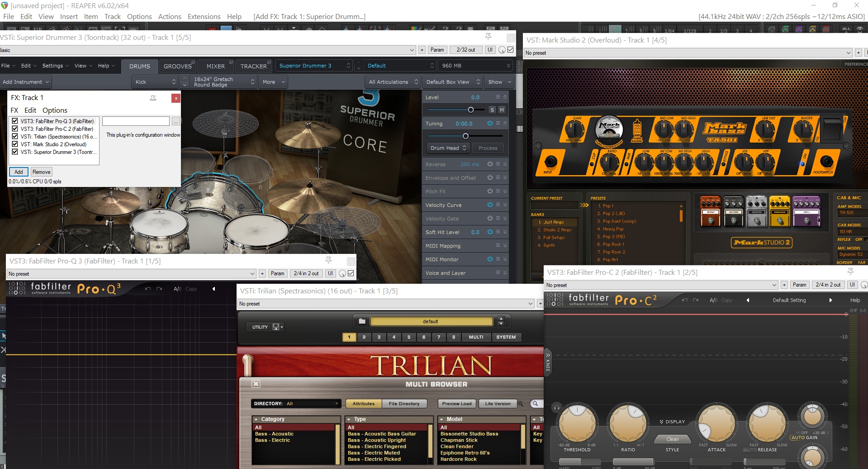Click the Mark Studio 2 preset arrows icon
Image resolution: width=868 pixels, height=469 pixels.
pyautogui.click(x=584, y=205)
